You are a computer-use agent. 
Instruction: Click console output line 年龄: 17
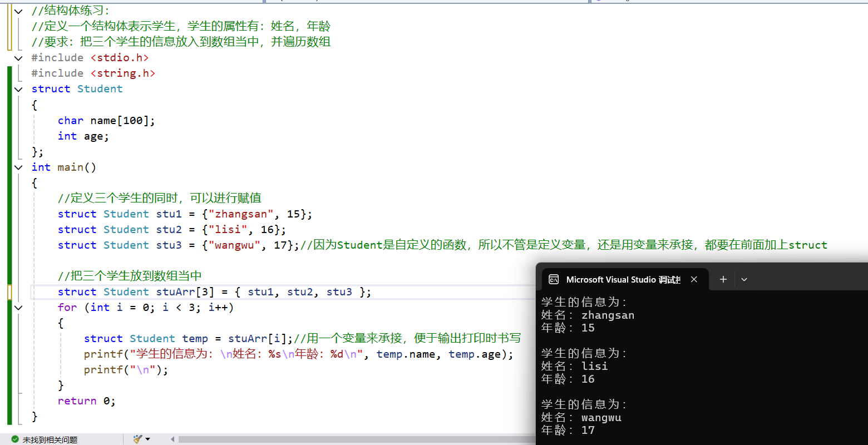click(568, 431)
